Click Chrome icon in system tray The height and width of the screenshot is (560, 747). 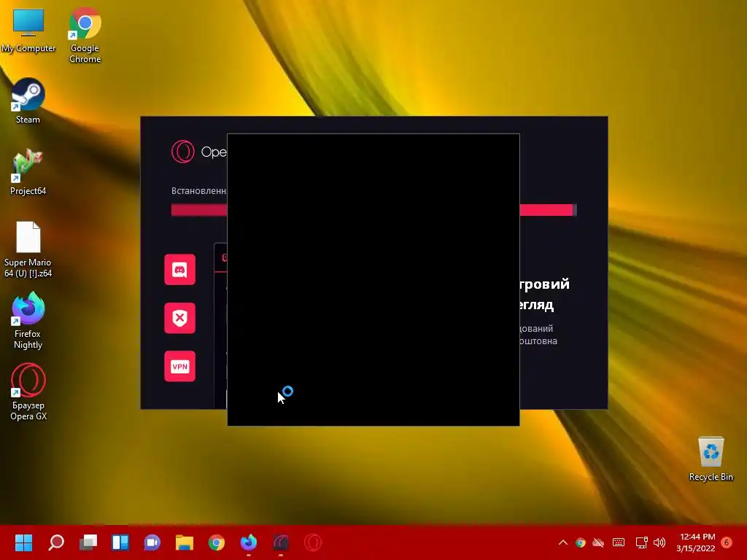580,542
